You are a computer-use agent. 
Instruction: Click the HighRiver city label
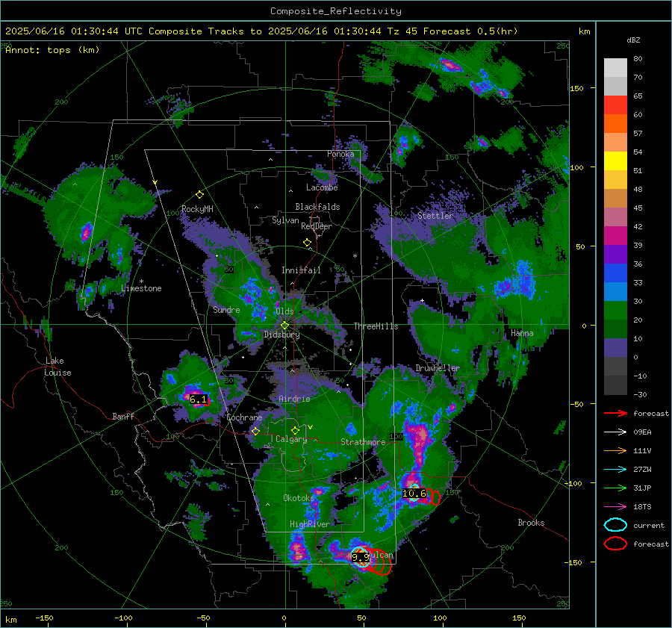pyautogui.click(x=310, y=524)
